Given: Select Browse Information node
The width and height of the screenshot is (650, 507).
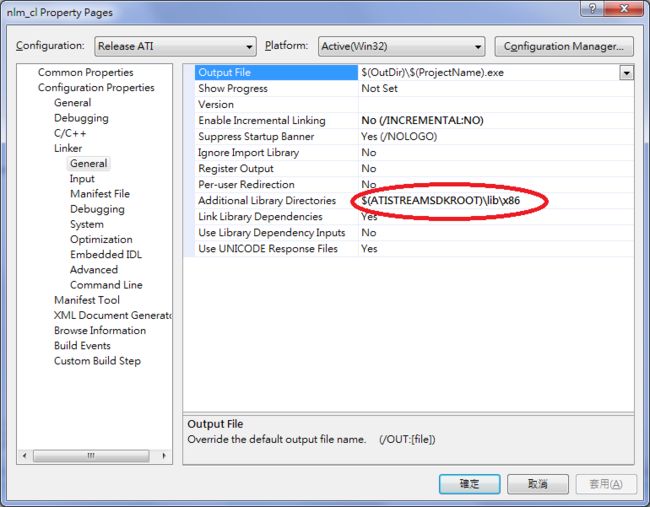Looking at the screenshot, I should pyautogui.click(x=100, y=330).
